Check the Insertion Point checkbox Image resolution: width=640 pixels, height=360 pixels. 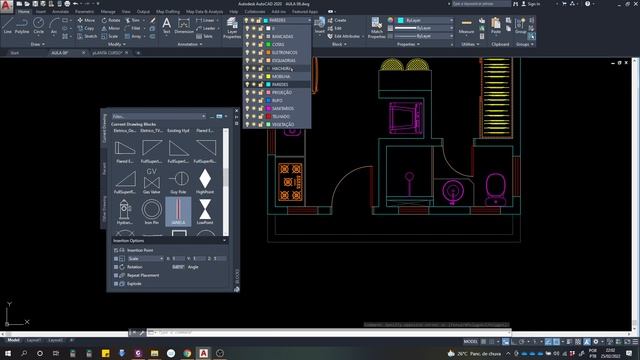(116, 250)
